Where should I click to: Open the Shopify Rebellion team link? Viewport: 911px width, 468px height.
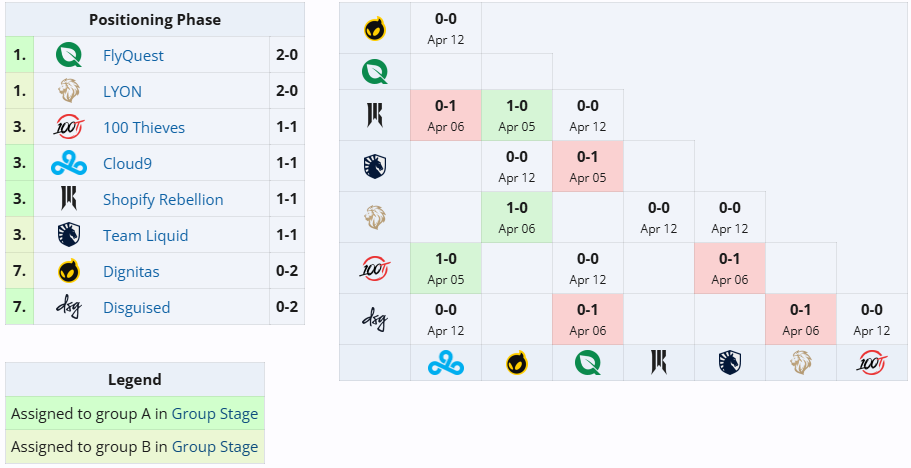163,200
